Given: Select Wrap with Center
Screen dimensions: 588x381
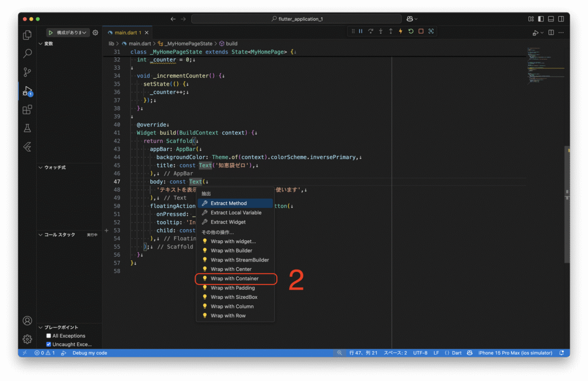Looking at the screenshot, I should coord(235,269).
